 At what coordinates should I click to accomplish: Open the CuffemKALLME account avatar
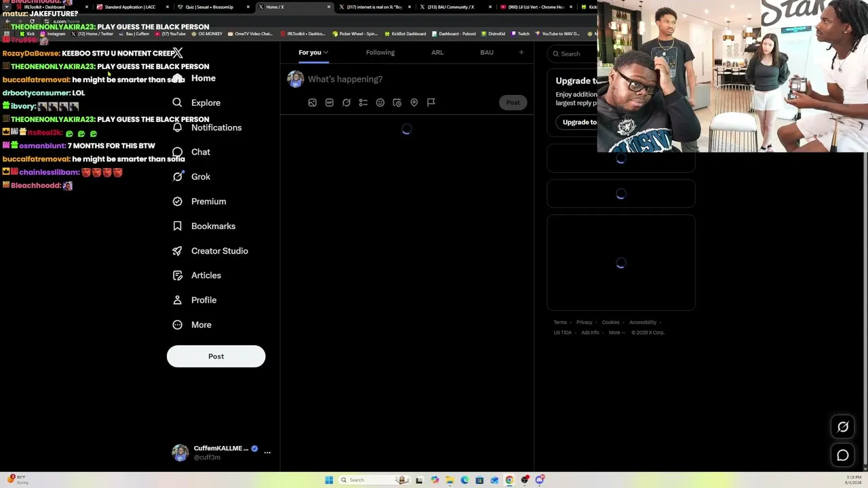coord(180,453)
